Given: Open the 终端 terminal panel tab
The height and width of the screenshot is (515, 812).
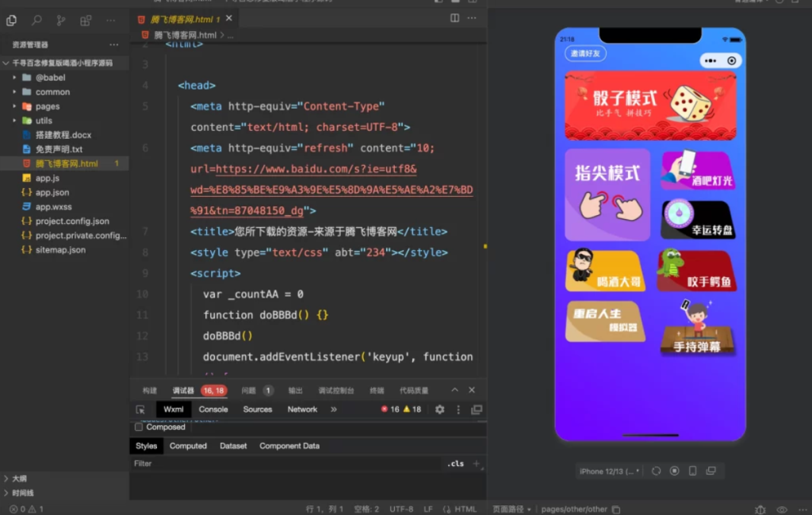Looking at the screenshot, I should [x=377, y=389].
